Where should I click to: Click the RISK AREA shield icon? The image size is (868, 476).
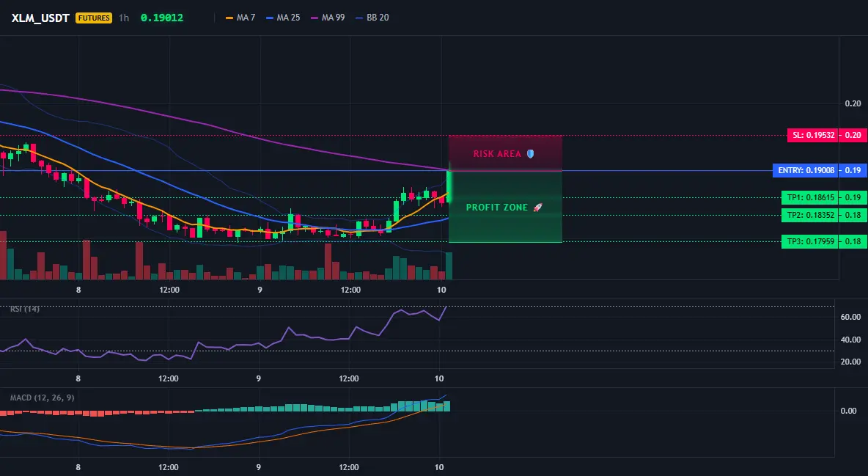pyautogui.click(x=530, y=154)
